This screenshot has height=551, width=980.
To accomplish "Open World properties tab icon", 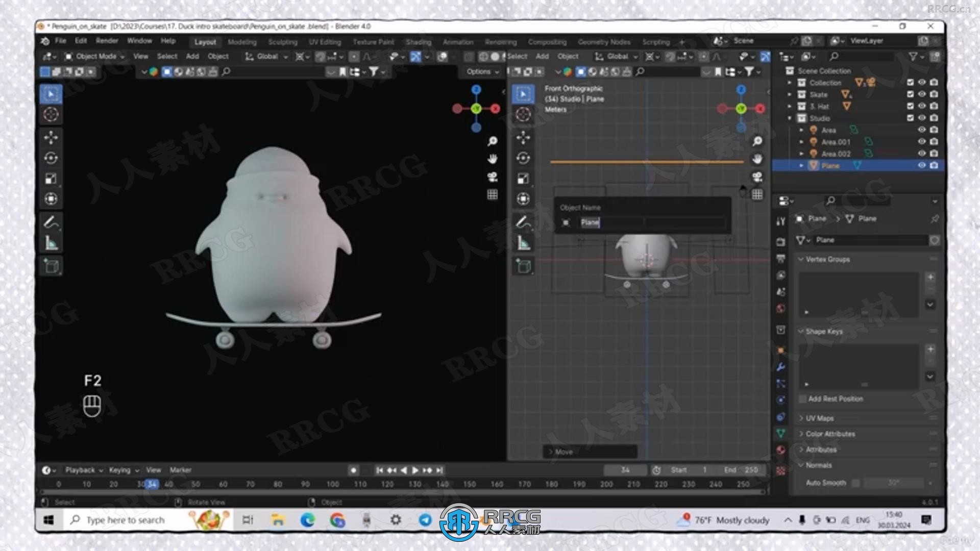I will [x=780, y=309].
